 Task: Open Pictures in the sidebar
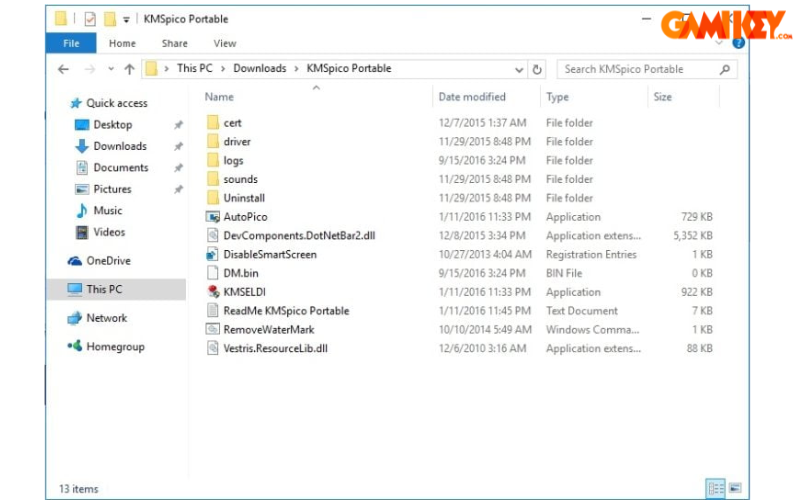tap(112, 189)
